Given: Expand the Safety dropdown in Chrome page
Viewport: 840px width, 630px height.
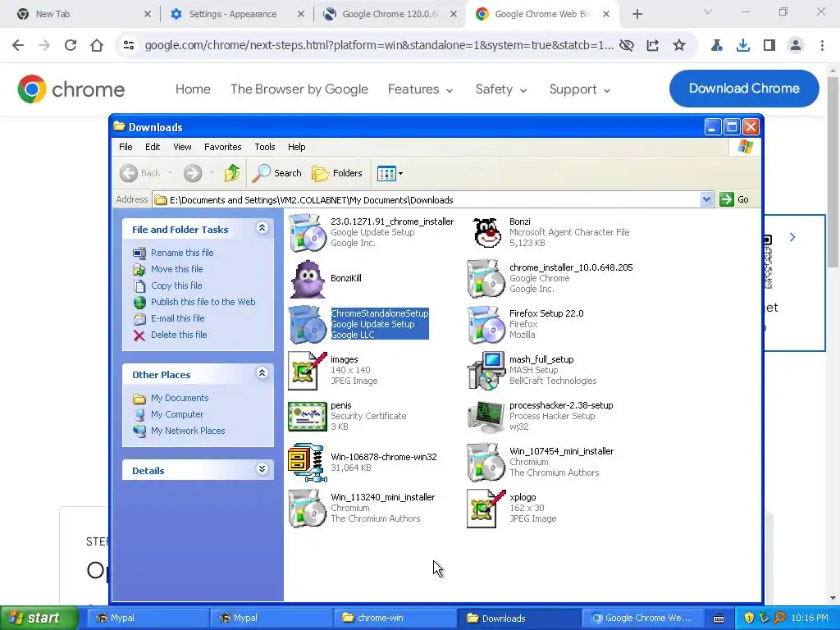Looking at the screenshot, I should 501,89.
